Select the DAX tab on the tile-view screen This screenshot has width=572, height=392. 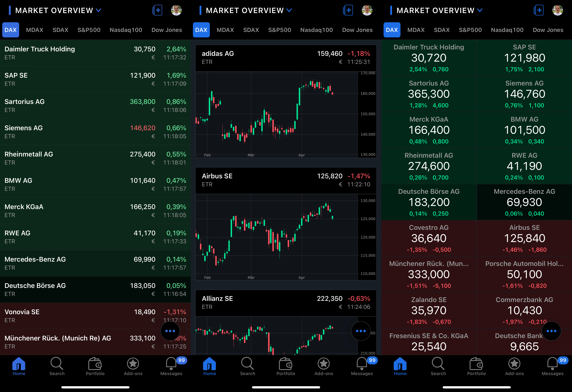pos(392,30)
